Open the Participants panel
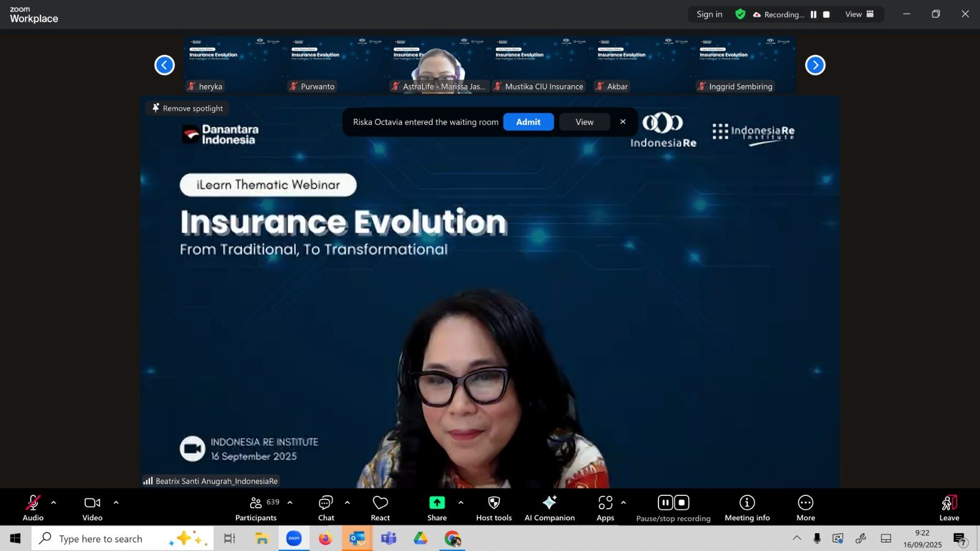Screen dimensions: 980x551 coord(256,508)
